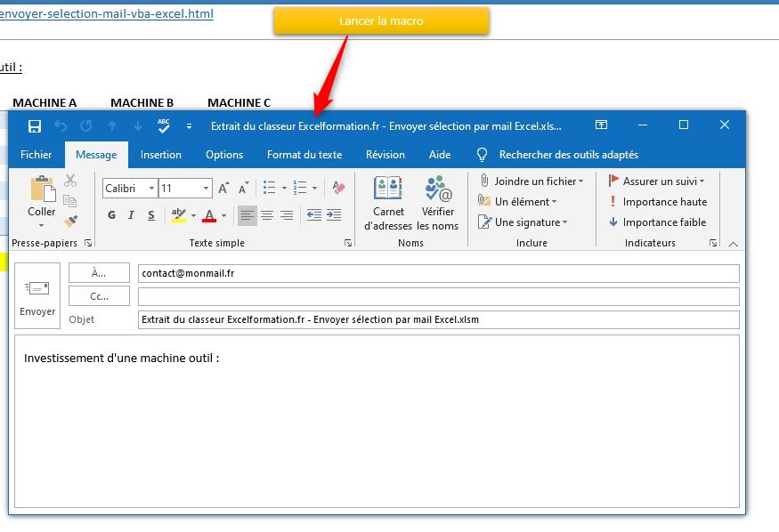Toggle italic formatting on selected text
The height and width of the screenshot is (532, 779).
click(130, 215)
